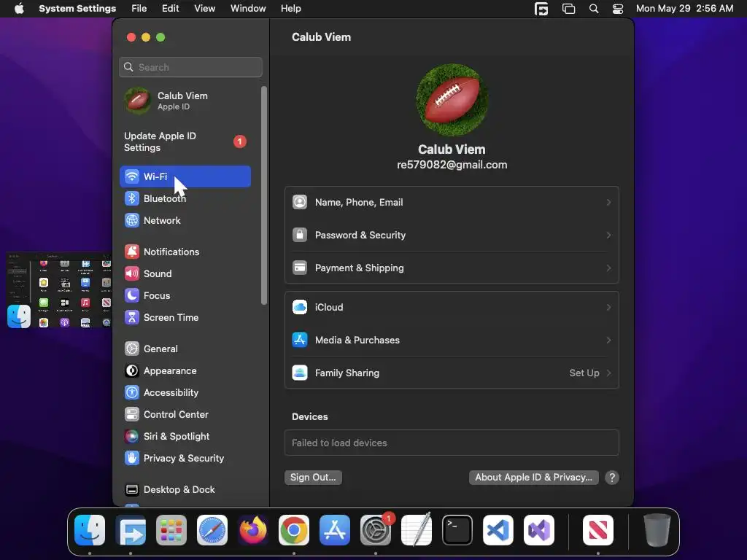Click the football profile picture
This screenshot has width=747, height=560.
(452, 100)
